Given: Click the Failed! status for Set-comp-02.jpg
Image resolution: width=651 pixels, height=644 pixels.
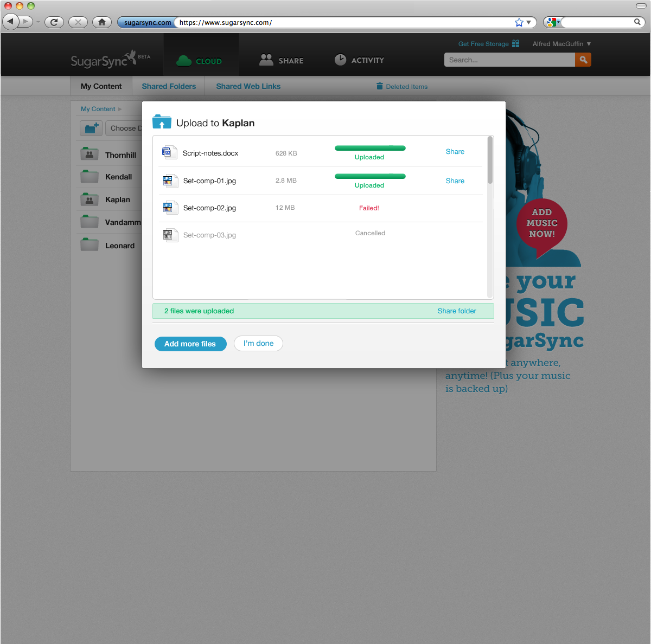Looking at the screenshot, I should [x=369, y=208].
